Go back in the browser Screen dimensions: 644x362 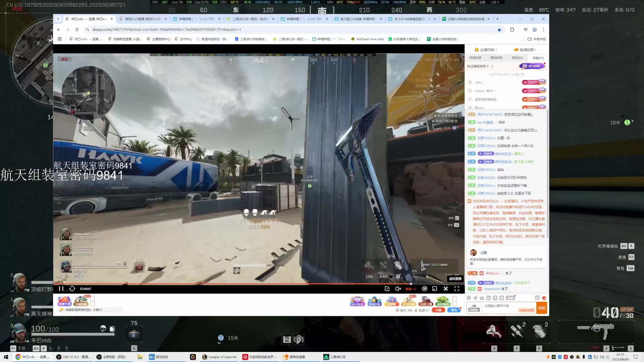59,29
